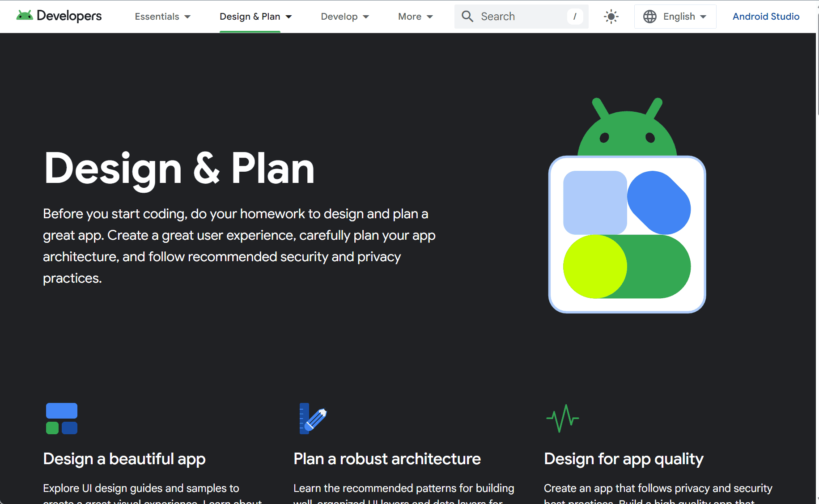819x504 pixels.
Task: Switch to the Design & Plan tab
Action: pos(250,16)
